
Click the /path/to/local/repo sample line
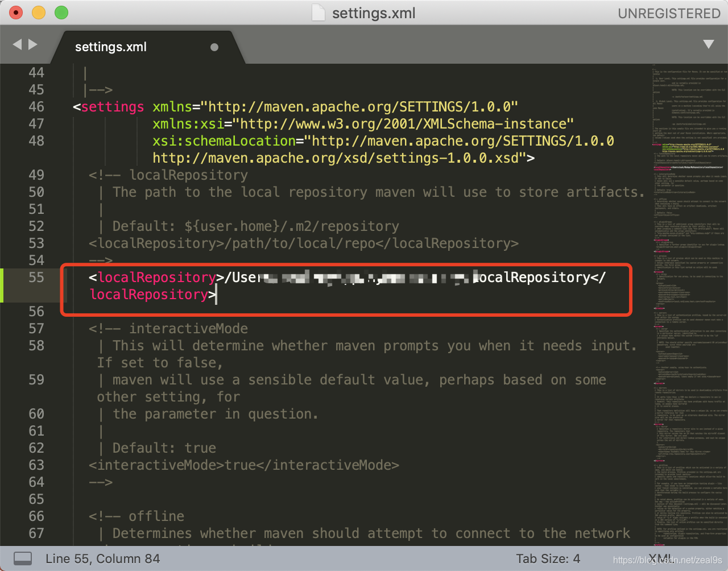304,243
